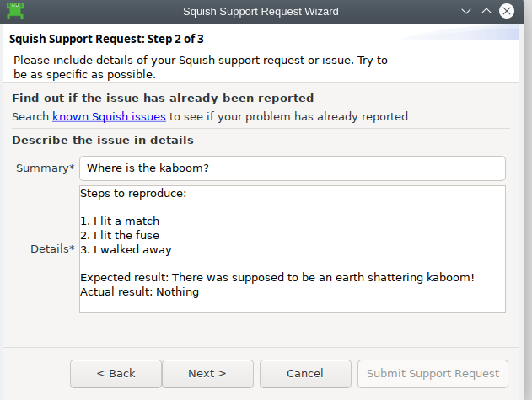The width and height of the screenshot is (532, 400).
Task: Place cursor on '1. I lit a match' line
Action: pos(120,221)
